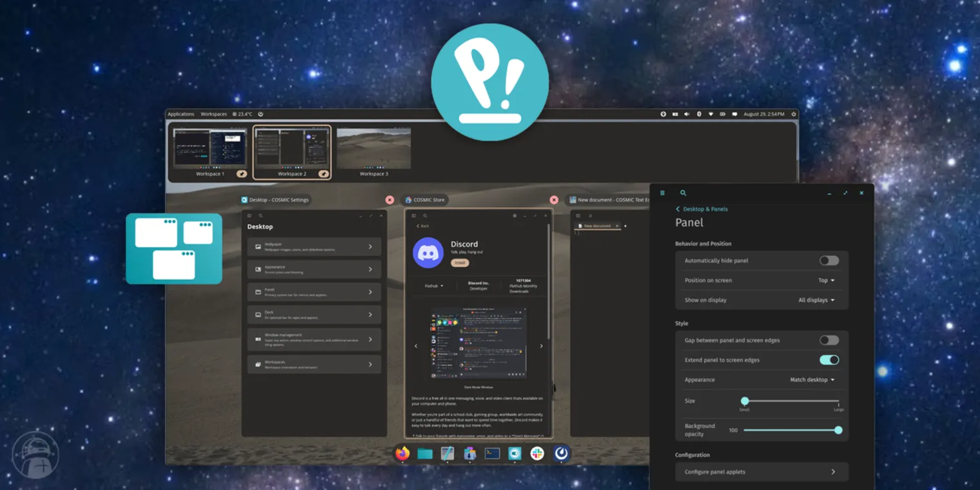Click the Background opacity slider handle

click(838, 429)
